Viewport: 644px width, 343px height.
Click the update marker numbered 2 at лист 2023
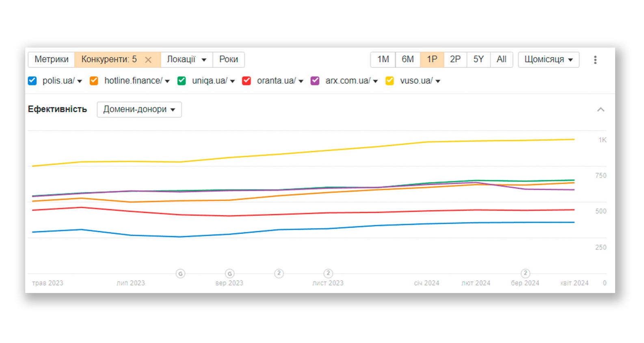point(328,273)
